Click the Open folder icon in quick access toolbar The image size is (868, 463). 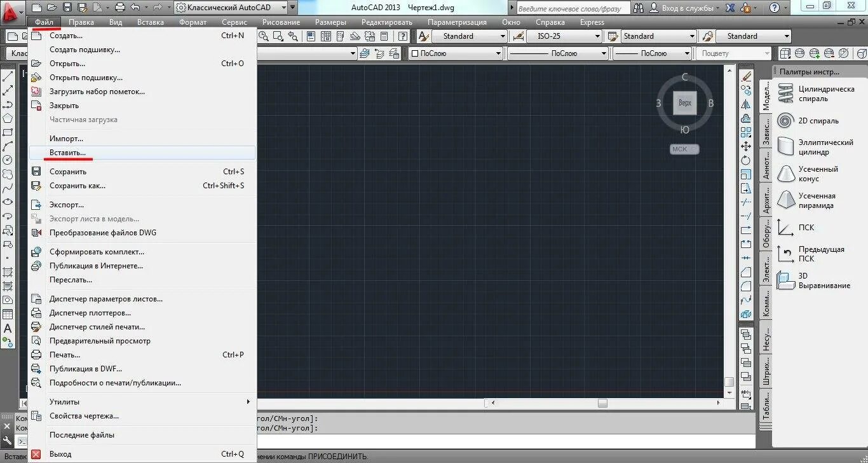(x=52, y=8)
